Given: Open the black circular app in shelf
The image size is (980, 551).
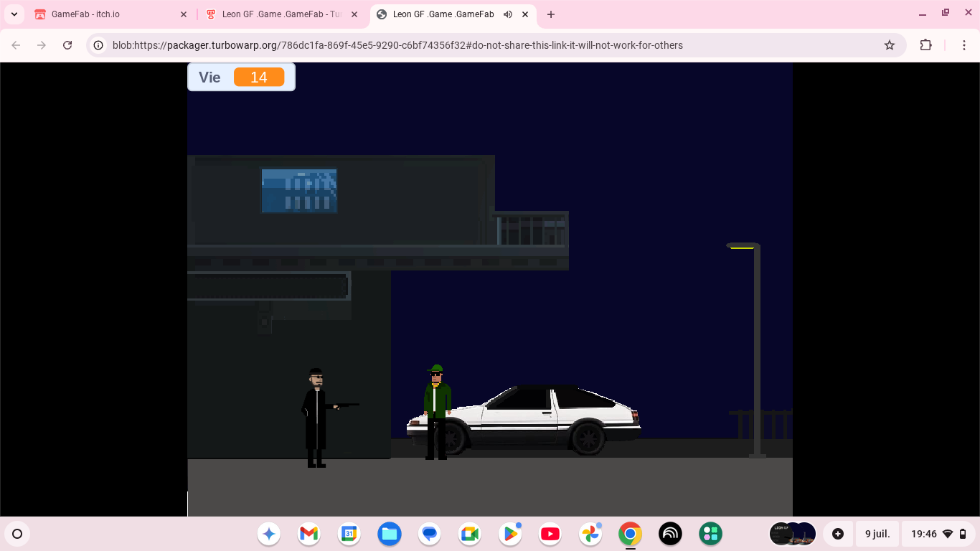Looking at the screenshot, I should click(x=671, y=534).
